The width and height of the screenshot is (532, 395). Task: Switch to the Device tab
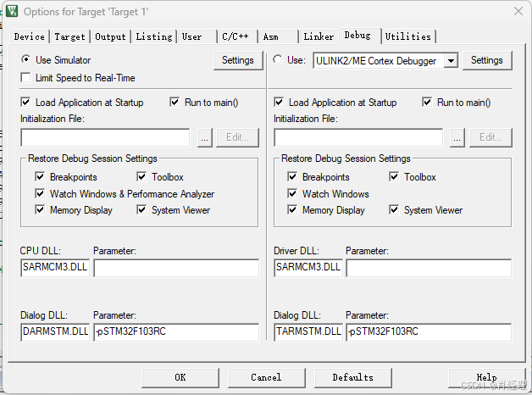29,36
